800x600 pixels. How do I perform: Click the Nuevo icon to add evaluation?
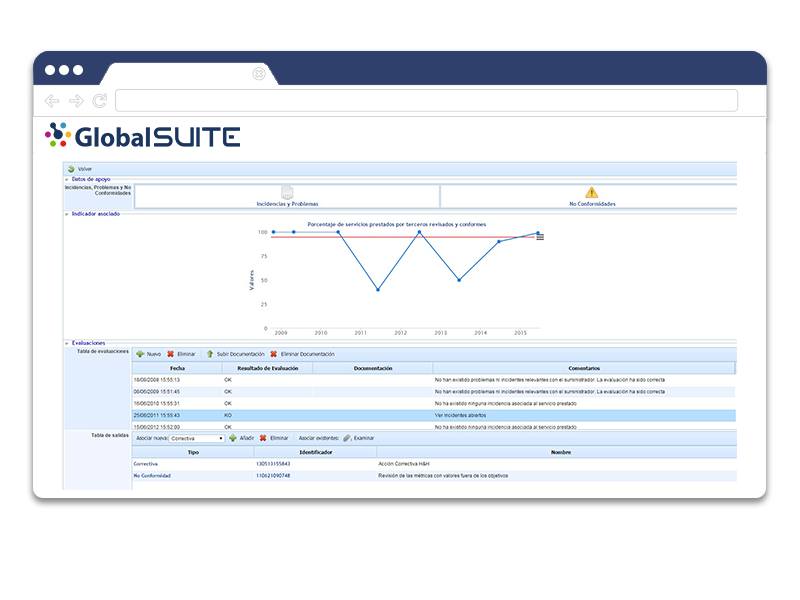[141, 353]
